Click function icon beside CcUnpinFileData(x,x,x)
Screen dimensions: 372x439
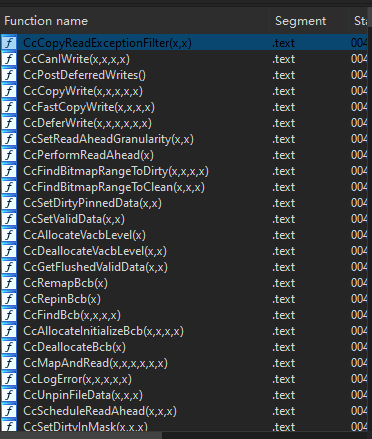point(9,395)
